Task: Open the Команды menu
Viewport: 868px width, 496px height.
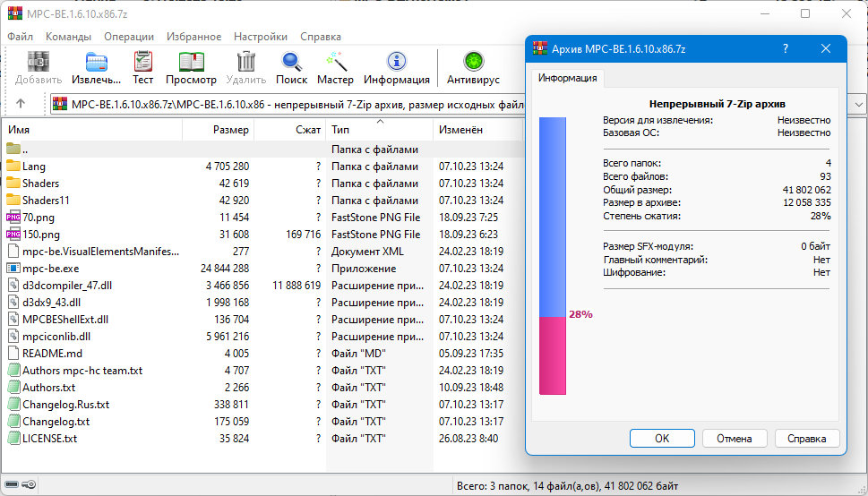Action: click(69, 37)
